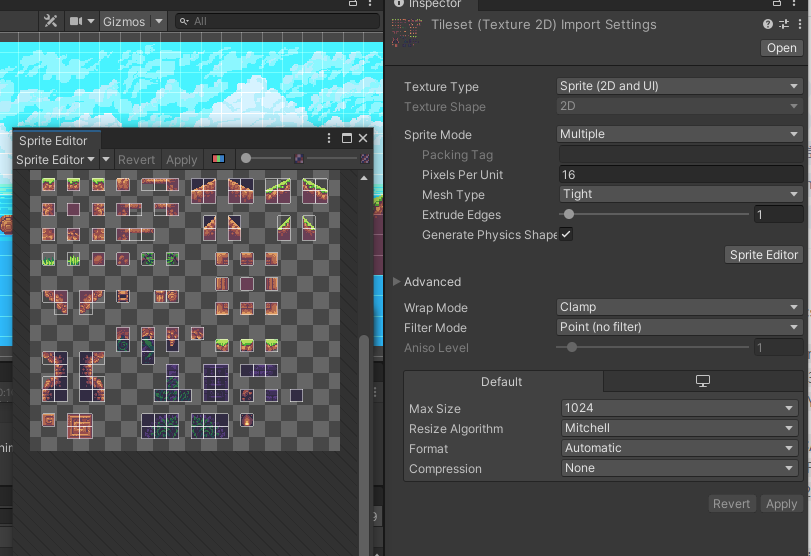
Task: Select the standalone monitor platform tab
Action: (x=702, y=382)
